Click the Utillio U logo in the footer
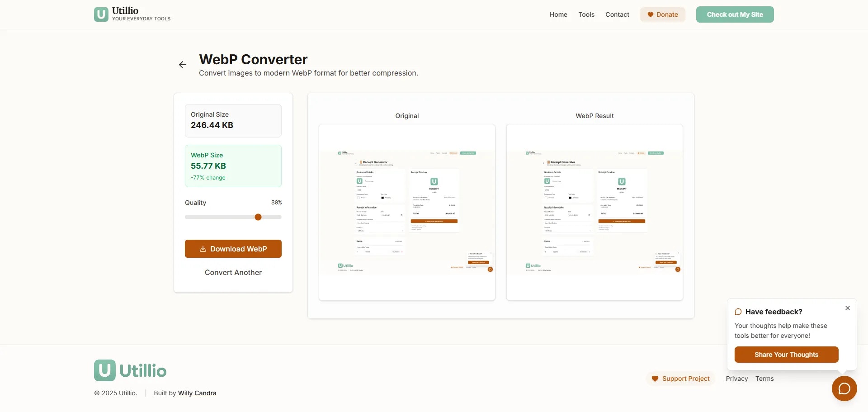Viewport: 868px width, 412px height. click(x=104, y=370)
